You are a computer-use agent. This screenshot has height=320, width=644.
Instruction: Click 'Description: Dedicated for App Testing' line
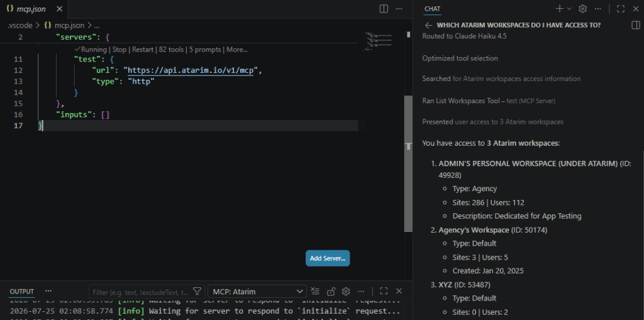(517, 216)
